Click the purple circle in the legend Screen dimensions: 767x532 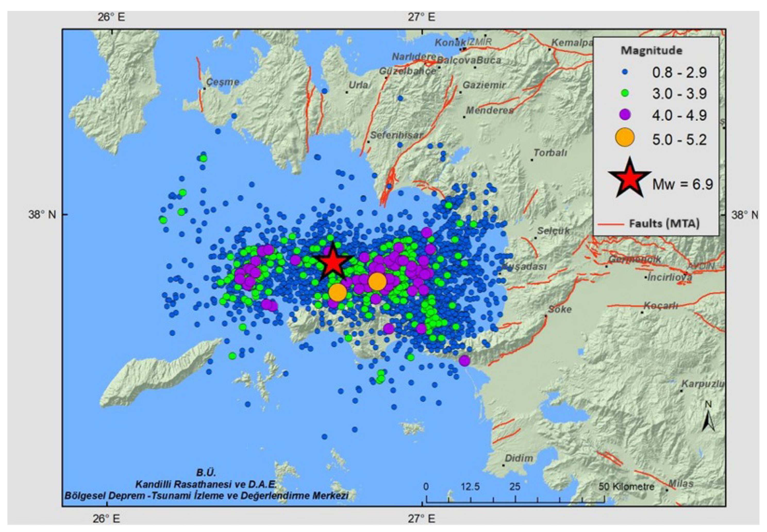pyautogui.click(x=625, y=115)
